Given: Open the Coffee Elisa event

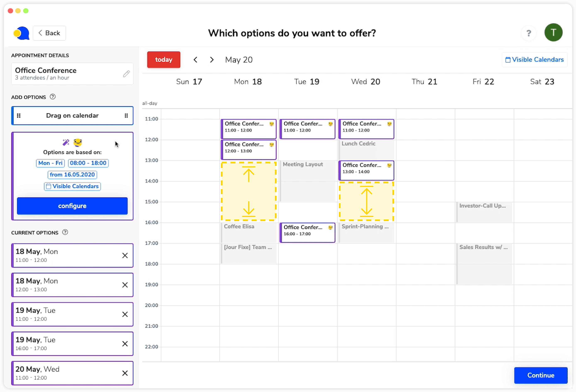Looking at the screenshot, I should pos(248,233).
